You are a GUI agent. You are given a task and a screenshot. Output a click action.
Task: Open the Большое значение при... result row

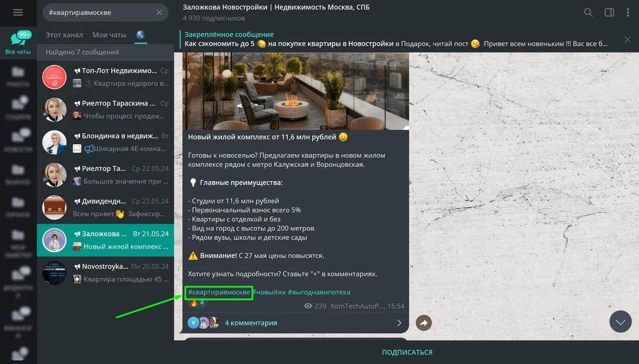[x=105, y=175]
